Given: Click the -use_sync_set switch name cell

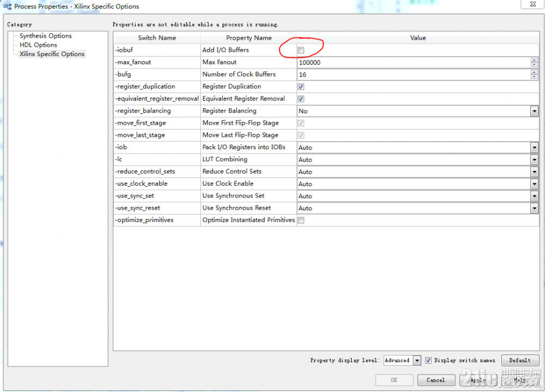Looking at the screenshot, I should 157,196.
